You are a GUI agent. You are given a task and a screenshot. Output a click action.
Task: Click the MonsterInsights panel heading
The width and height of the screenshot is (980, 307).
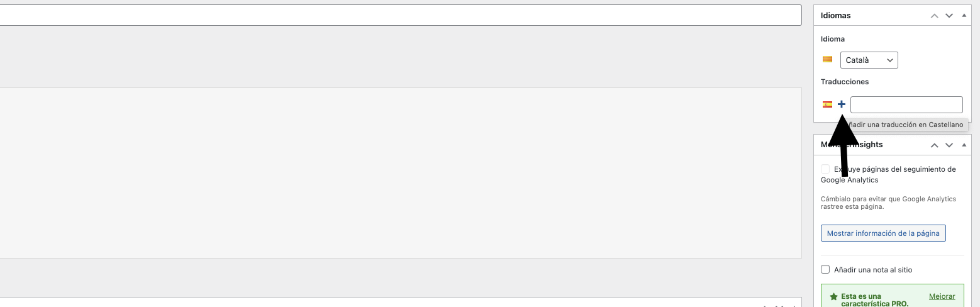pos(852,145)
